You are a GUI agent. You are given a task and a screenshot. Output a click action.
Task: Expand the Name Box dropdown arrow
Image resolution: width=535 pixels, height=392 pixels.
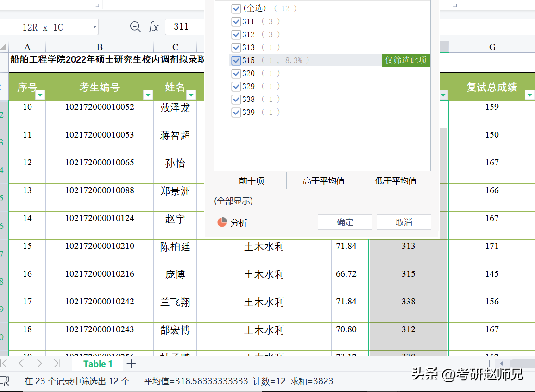94,27
